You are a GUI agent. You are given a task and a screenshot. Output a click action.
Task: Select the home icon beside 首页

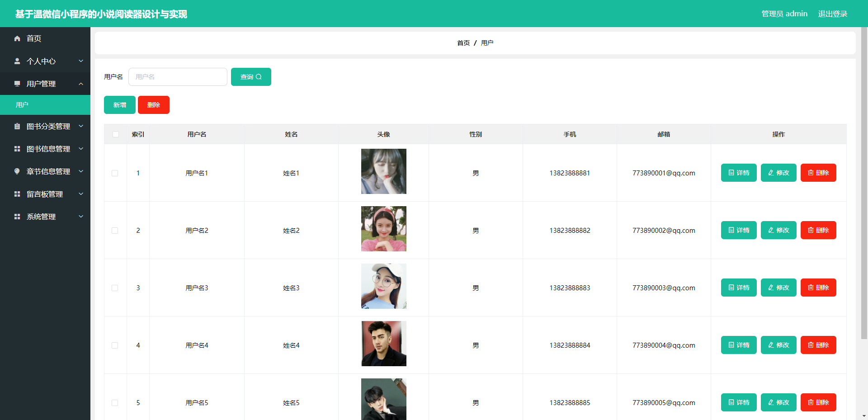[17, 38]
